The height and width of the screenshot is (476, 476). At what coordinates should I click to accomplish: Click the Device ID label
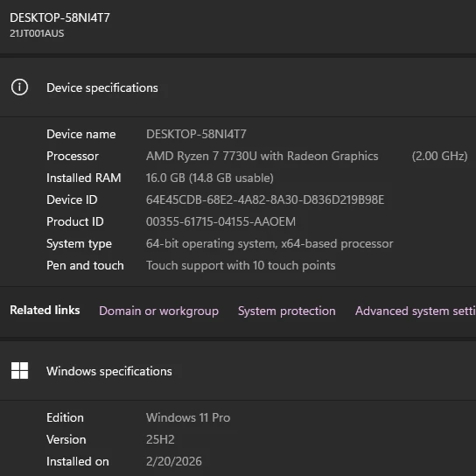[x=72, y=199]
